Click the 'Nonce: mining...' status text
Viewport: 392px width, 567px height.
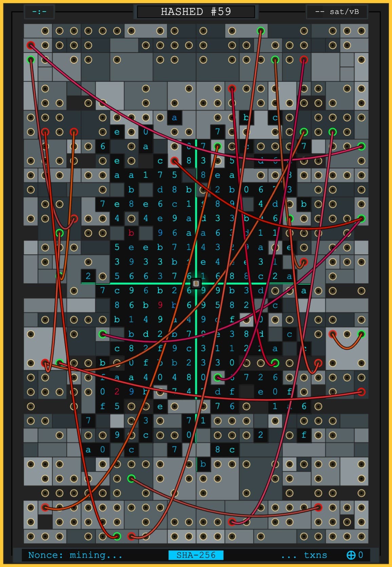pos(75,555)
